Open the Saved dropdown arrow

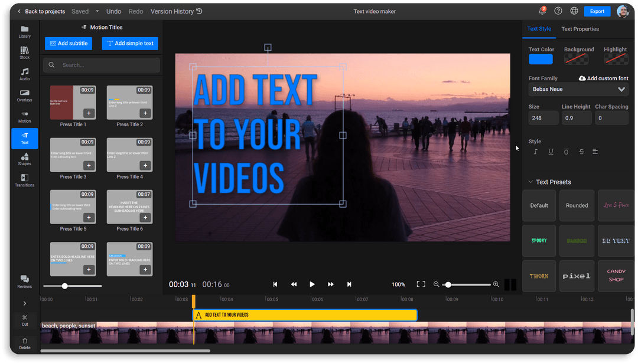(x=97, y=11)
